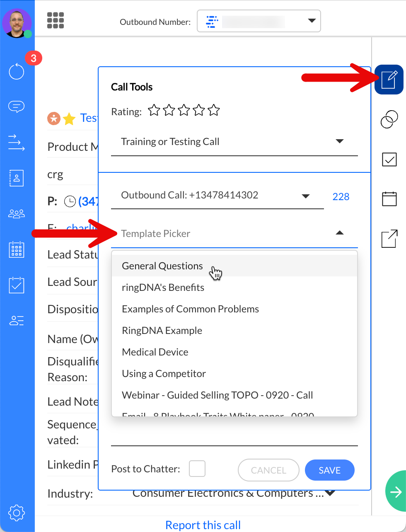Rate the call five stars
The image size is (406, 532).
pos(214,110)
